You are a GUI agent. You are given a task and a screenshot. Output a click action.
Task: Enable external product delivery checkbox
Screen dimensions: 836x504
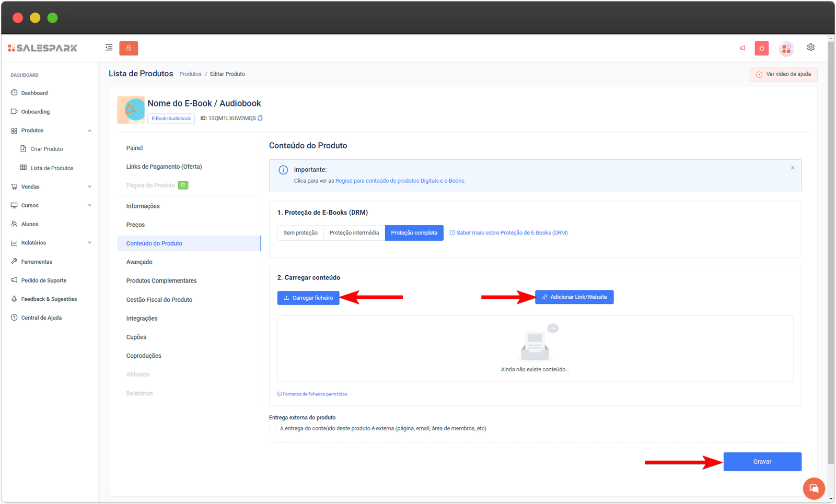pos(273,429)
